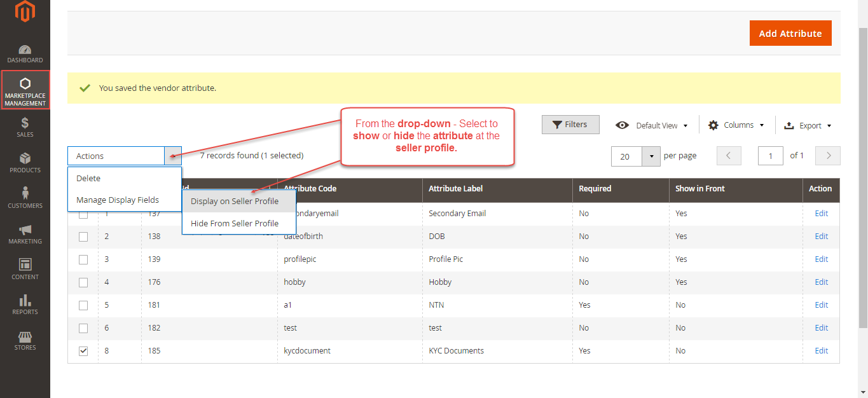Click the per page value 20 field

(626, 156)
